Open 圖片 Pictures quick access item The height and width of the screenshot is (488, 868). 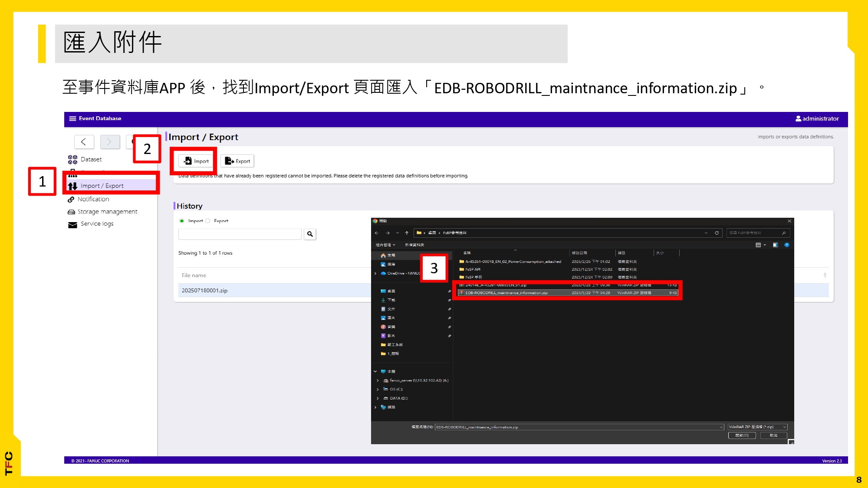[388, 318]
